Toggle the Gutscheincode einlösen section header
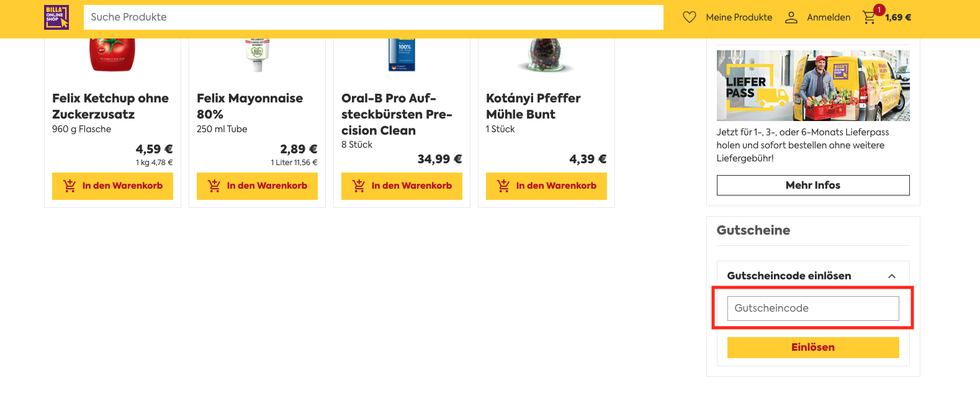Viewport: 980px width, 401px height. (813, 276)
